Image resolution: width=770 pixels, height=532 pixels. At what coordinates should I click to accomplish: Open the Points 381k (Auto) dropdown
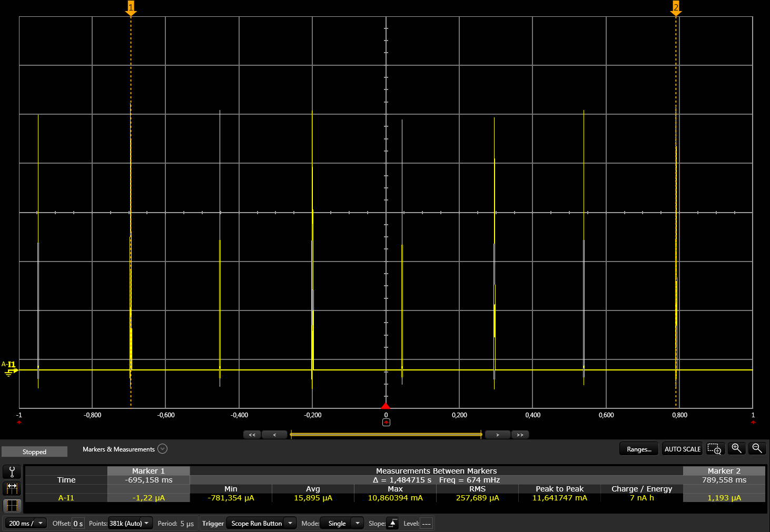click(130, 523)
